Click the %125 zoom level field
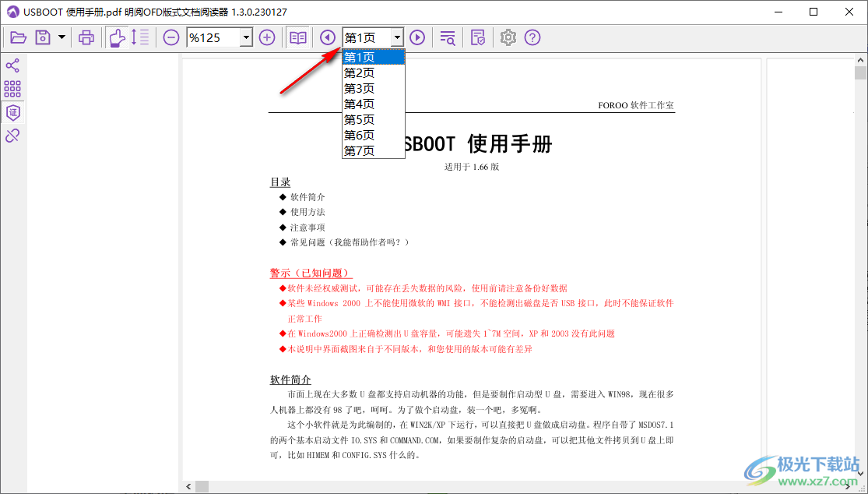Screen dimensions: 868x494 click(213, 37)
